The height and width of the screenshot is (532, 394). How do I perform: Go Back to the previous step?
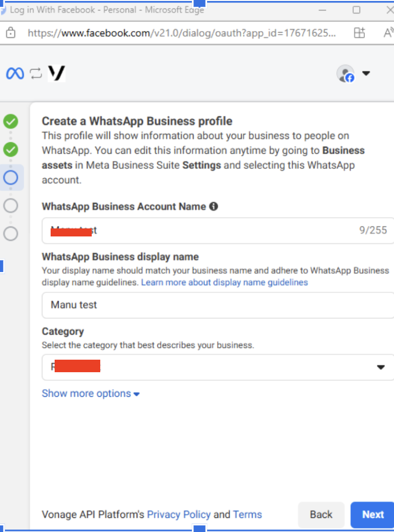pos(321,514)
